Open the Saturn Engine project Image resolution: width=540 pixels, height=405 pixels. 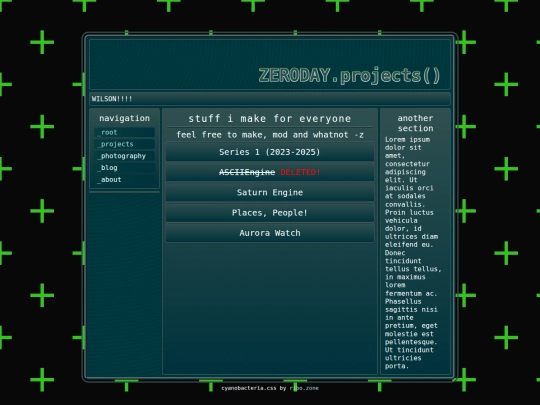(270, 192)
